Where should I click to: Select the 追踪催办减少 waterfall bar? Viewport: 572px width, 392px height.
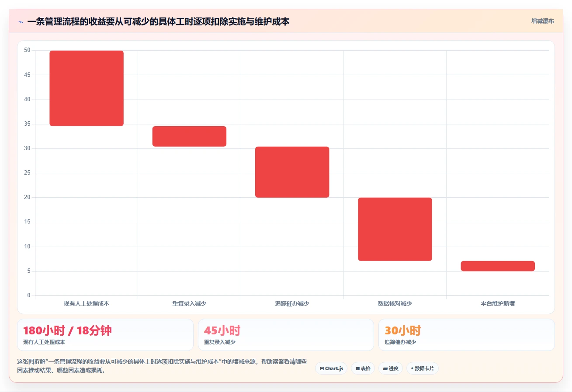click(x=292, y=172)
